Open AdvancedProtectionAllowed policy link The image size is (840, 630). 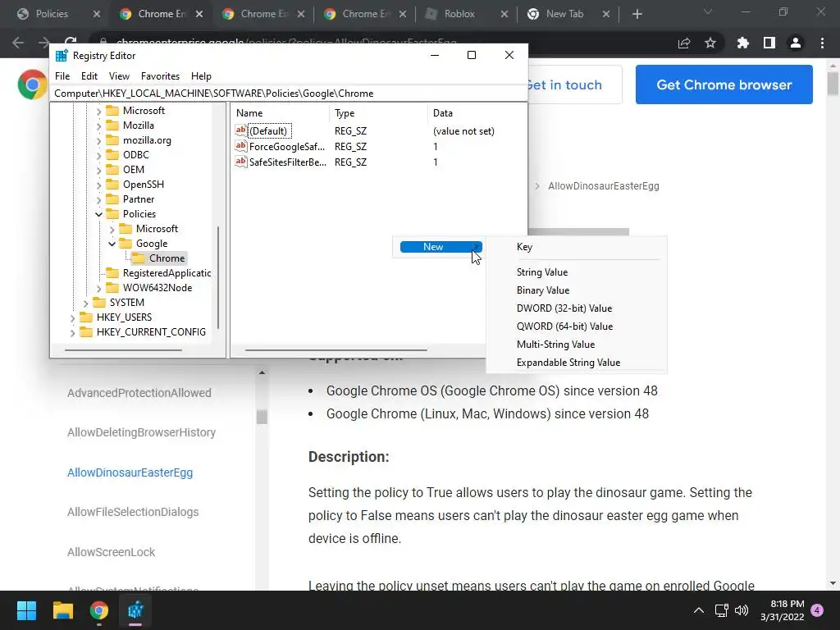(x=139, y=393)
